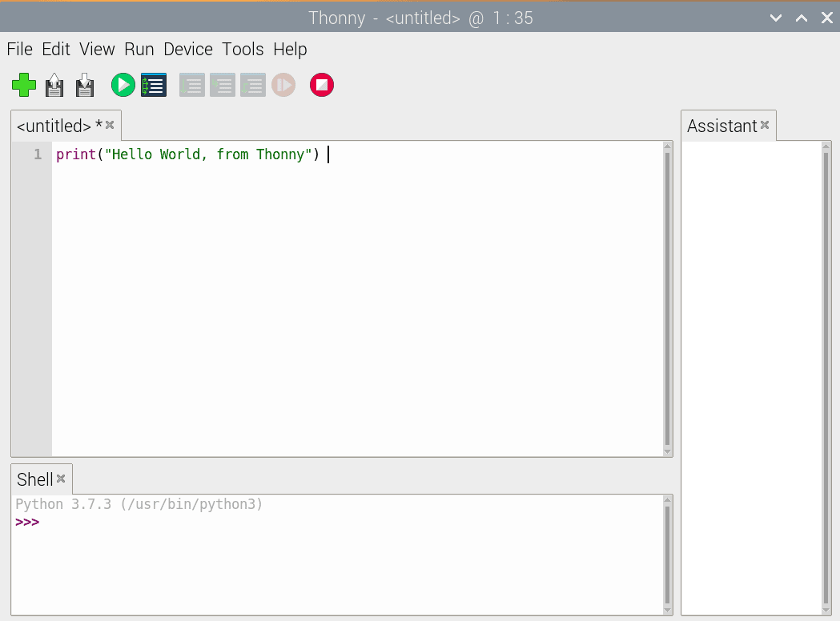Select the Shell tab
The width and height of the screenshot is (840, 621).
coord(34,479)
